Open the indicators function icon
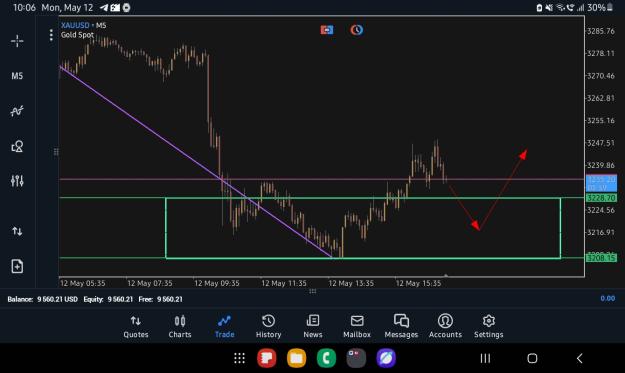This screenshot has height=373, width=625. point(17,111)
